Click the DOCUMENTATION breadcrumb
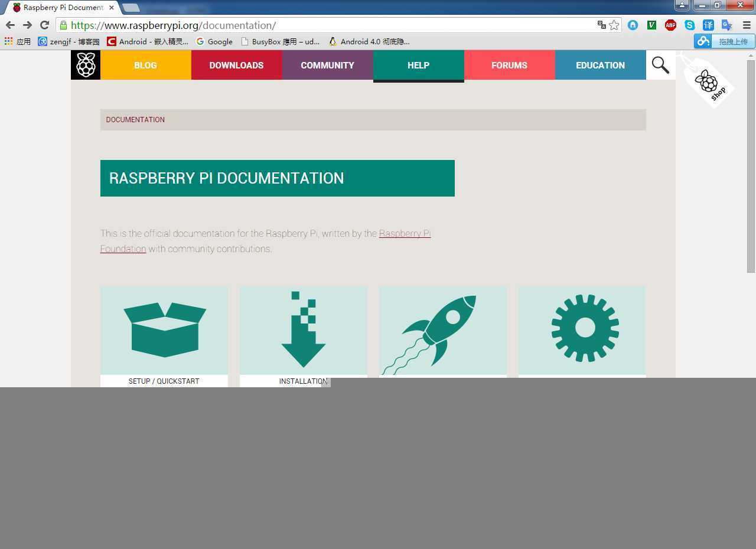This screenshot has width=756, height=549. (135, 120)
